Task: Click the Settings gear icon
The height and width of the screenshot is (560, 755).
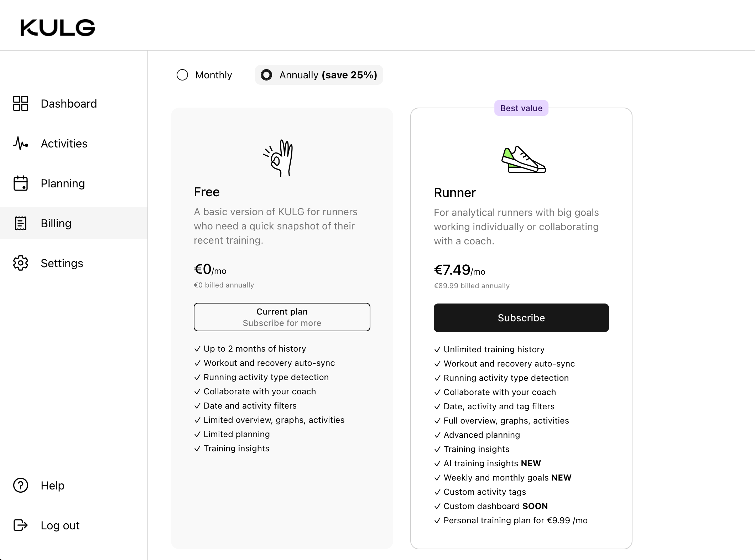Action: tap(21, 263)
